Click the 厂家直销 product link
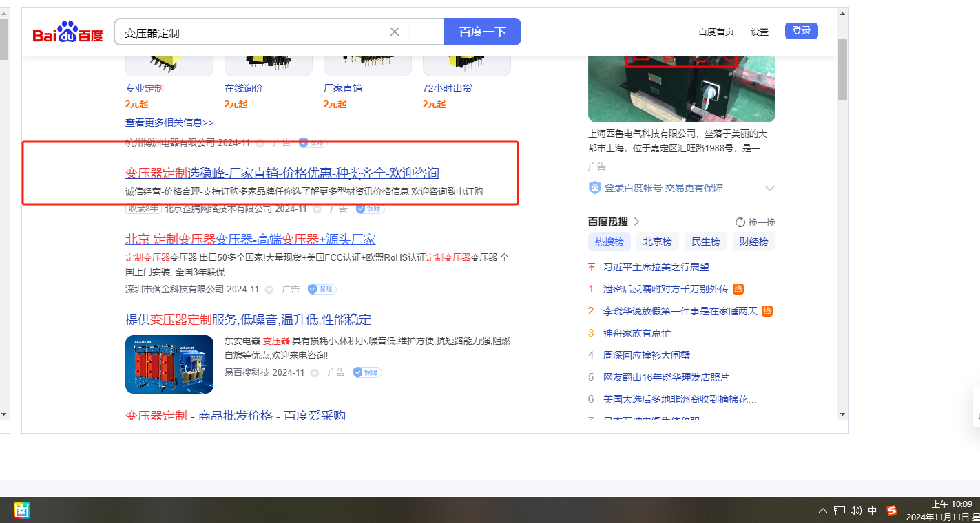 (343, 88)
